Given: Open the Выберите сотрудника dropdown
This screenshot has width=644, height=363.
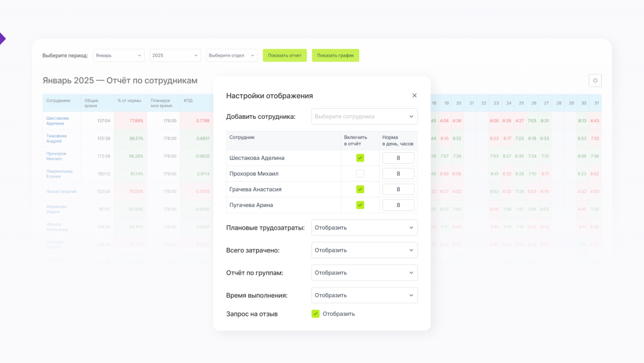Looking at the screenshot, I should 364,116.
